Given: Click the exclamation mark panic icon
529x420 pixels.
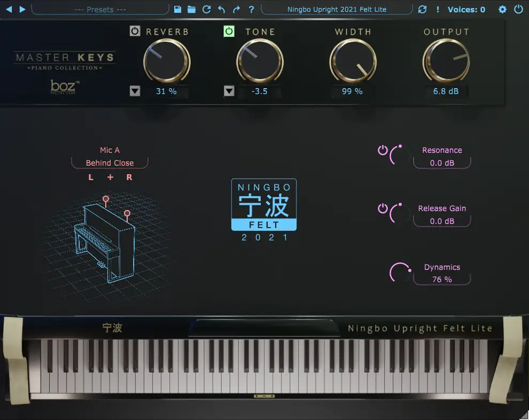Looking at the screenshot, I should pyautogui.click(x=438, y=9).
